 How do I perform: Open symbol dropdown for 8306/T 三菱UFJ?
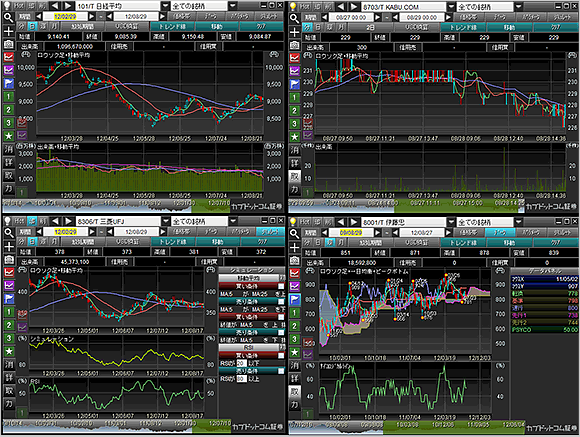(165, 221)
